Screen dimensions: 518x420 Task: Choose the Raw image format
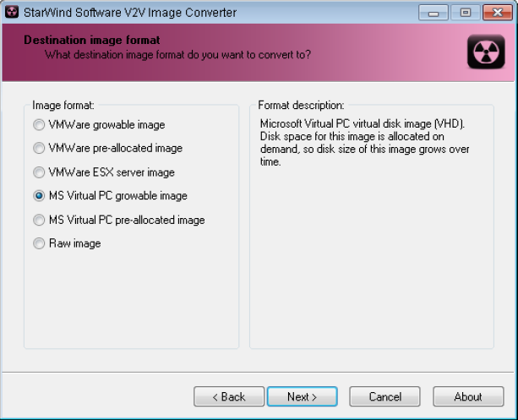(x=39, y=243)
